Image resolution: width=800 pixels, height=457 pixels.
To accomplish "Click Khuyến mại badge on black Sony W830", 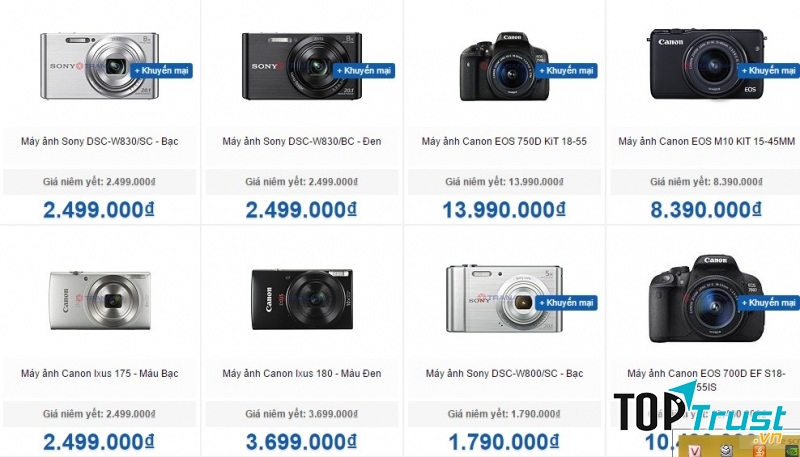I will tap(364, 71).
